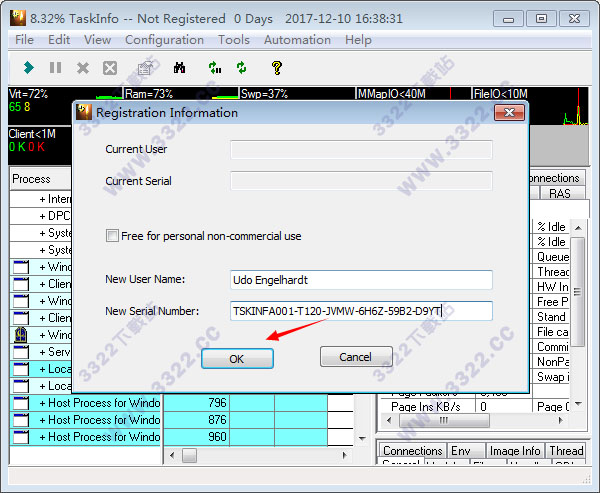Expand the Host Process row with PID 876
The image size is (600, 493).
point(42,420)
